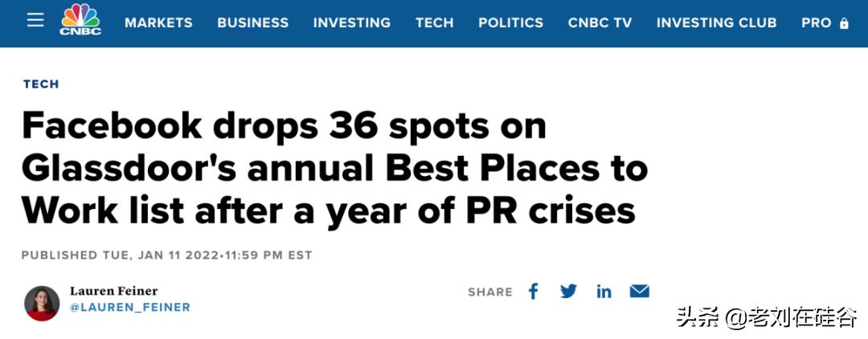The height and width of the screenshot is (339, 868).
Task: Open the CNBC TV menu item
Action: pyautogui.click(x=600, y=23)
